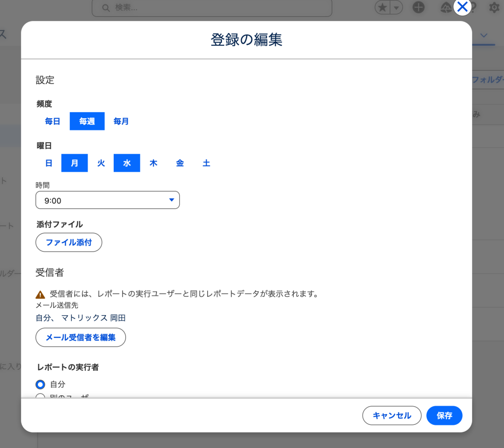Click the 保存 button
504x448 pixels.
pos(444,416)
